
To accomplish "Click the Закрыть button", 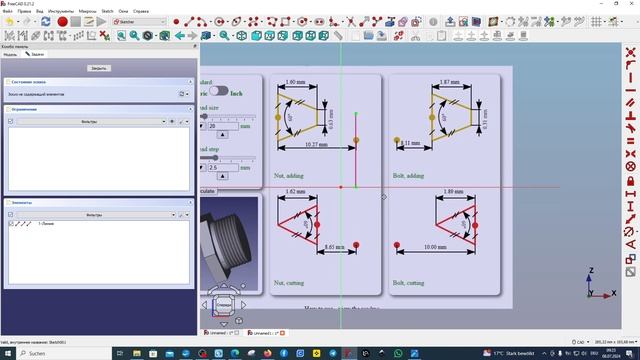I will (x=99, y=68).
